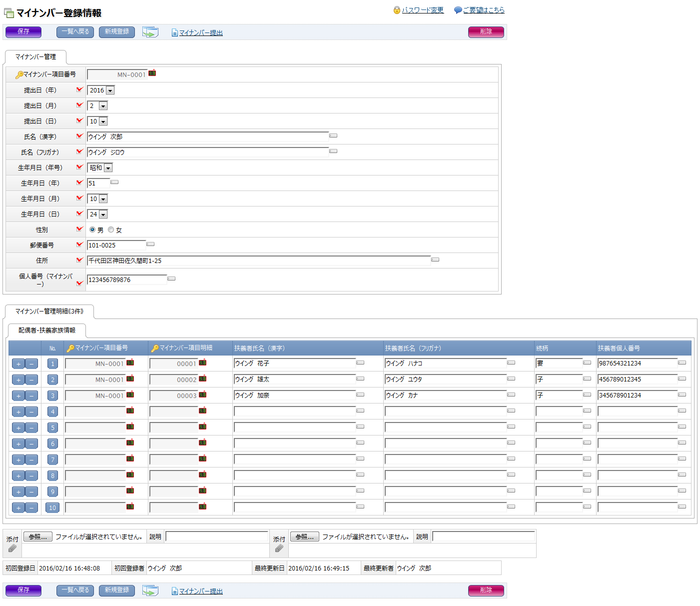The width and height of the screenshot is (700, 606).
Task: Click the password lock icon at top
Action: [x=397, y=10]
